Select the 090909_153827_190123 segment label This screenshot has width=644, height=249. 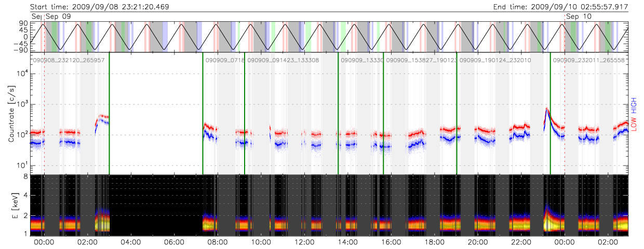[422, 60]
